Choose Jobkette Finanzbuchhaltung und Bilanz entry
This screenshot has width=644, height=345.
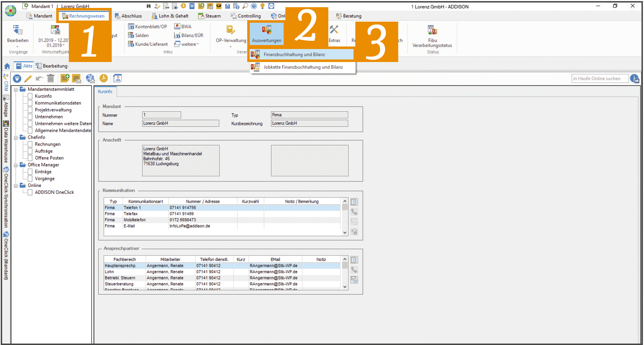pos(302,67)
